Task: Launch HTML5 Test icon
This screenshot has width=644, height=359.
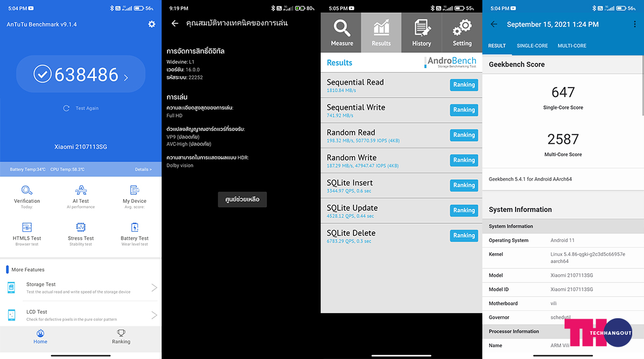Action: (27, 227)
